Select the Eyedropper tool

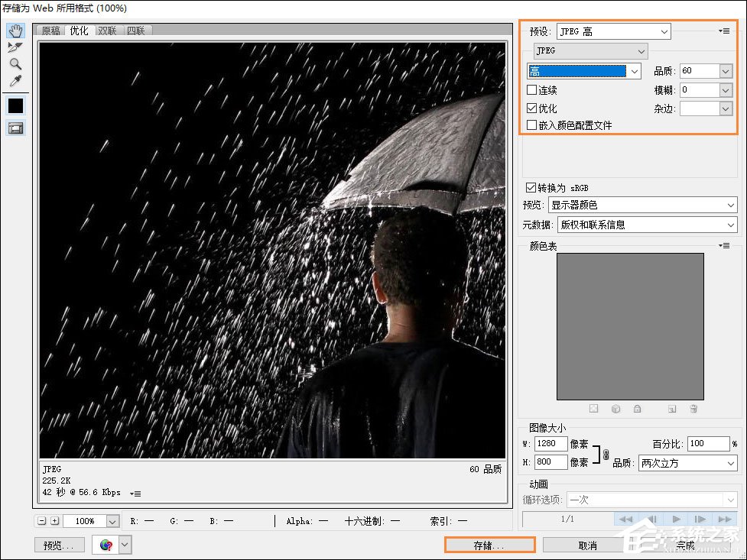tap(15, 80)
